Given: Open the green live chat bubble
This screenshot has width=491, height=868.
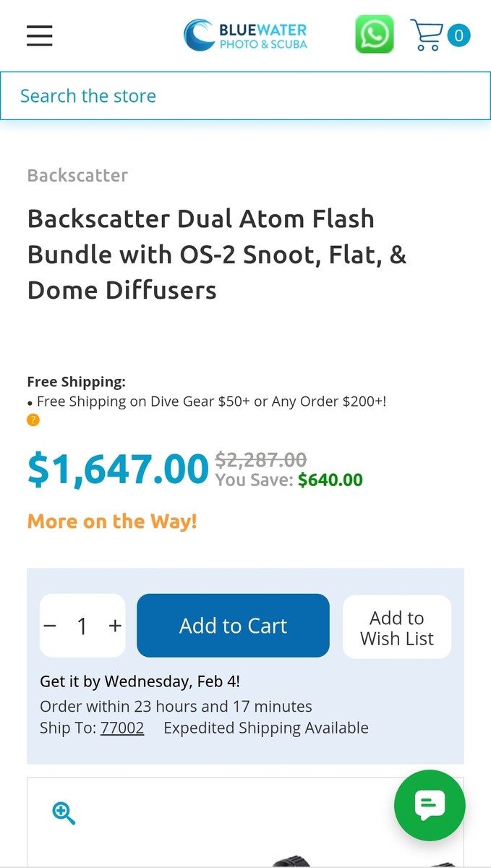Looking at the screenshot, I should coord(429,805).
